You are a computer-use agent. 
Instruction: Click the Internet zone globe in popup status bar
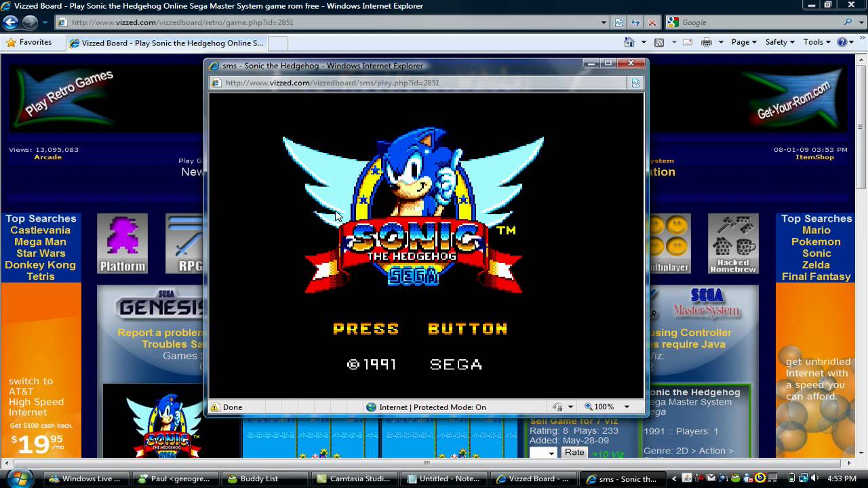pos(371,407)
